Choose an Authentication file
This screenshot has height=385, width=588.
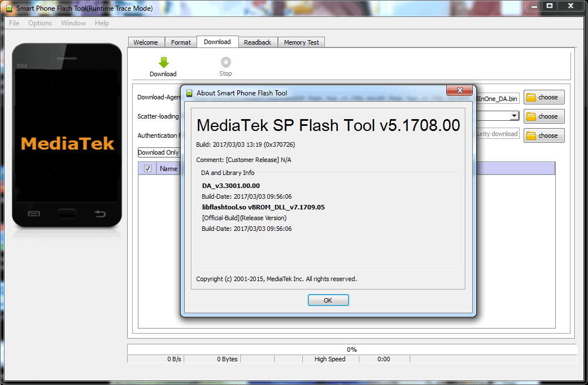tap(544, 135)
